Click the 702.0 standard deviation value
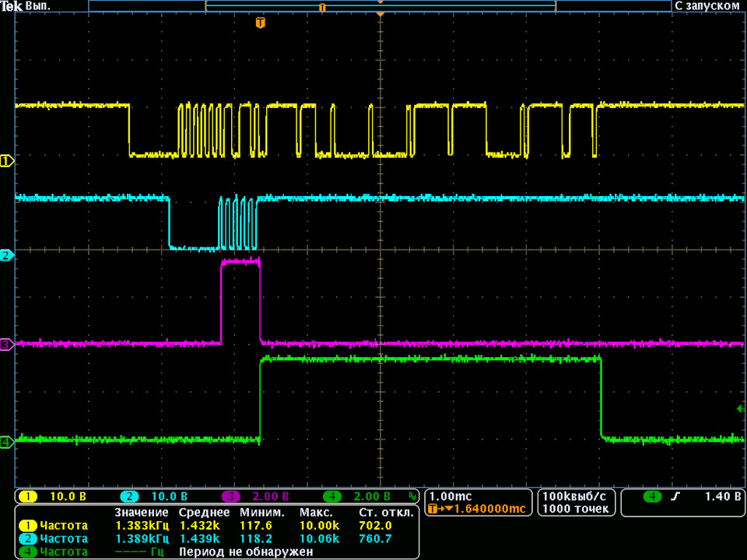 [x=375, y=526]
